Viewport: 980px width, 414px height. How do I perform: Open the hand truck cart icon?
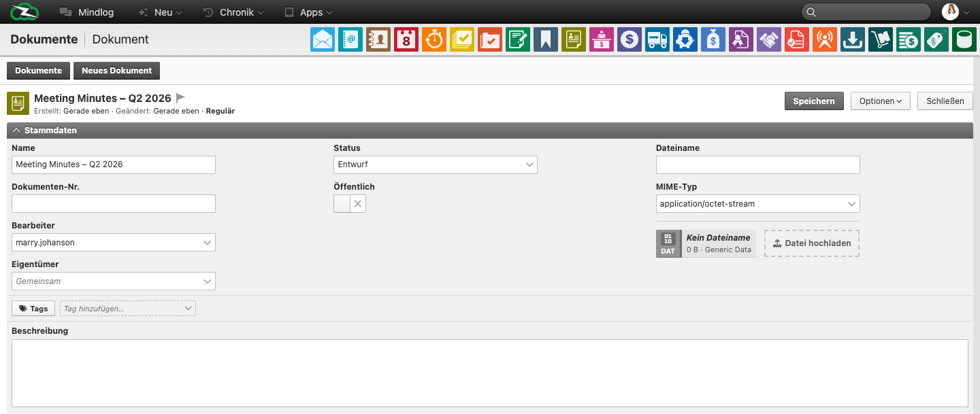point(881,39)
